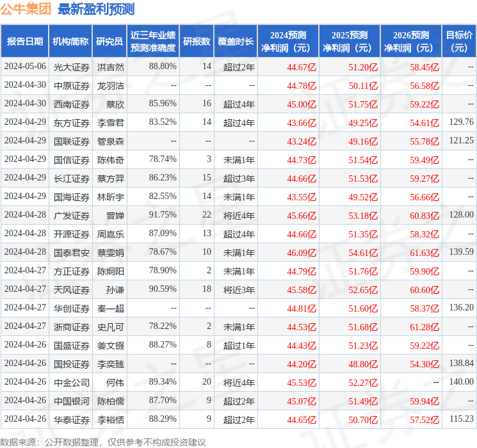Click the 2024预测净利润 header
This screenshot has height=448, width=477.
[x=288, y=42]
